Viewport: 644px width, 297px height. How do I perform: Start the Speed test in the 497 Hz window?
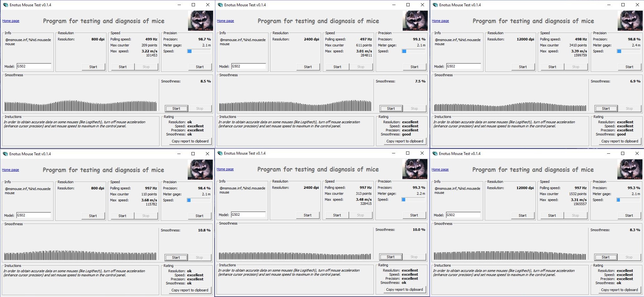pos(337,67)
